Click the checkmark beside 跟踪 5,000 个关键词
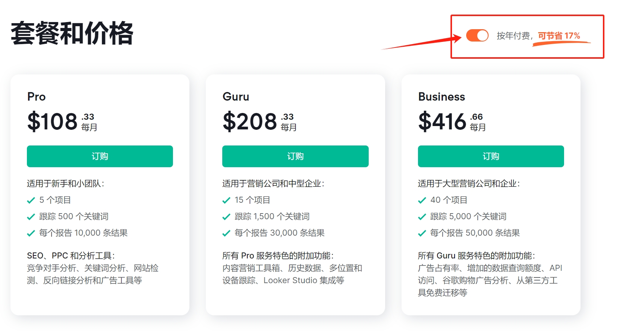Image resolution: width=644 pixels, height=331 pixels. click(422, 217)
